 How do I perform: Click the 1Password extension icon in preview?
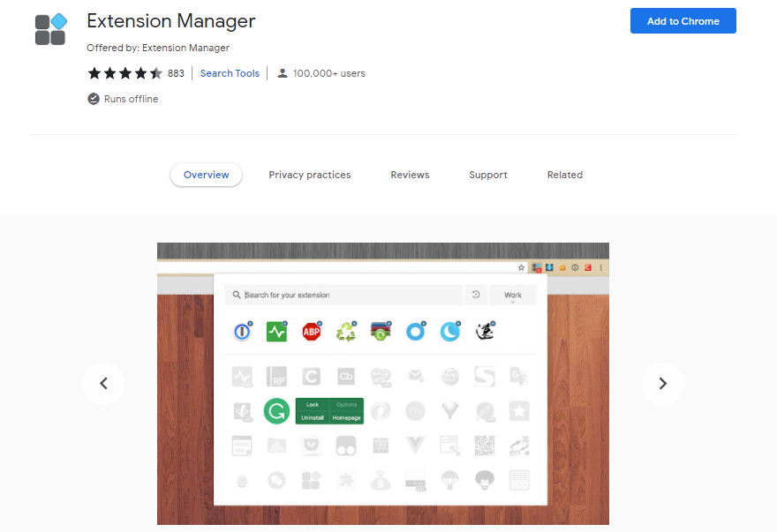click(x=243, y=332)
